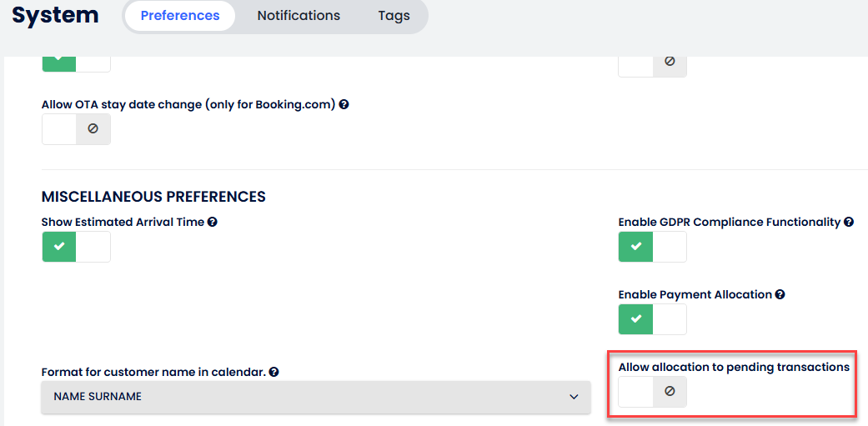Toggle Allow OTA stay date change switch

point(76,129)
